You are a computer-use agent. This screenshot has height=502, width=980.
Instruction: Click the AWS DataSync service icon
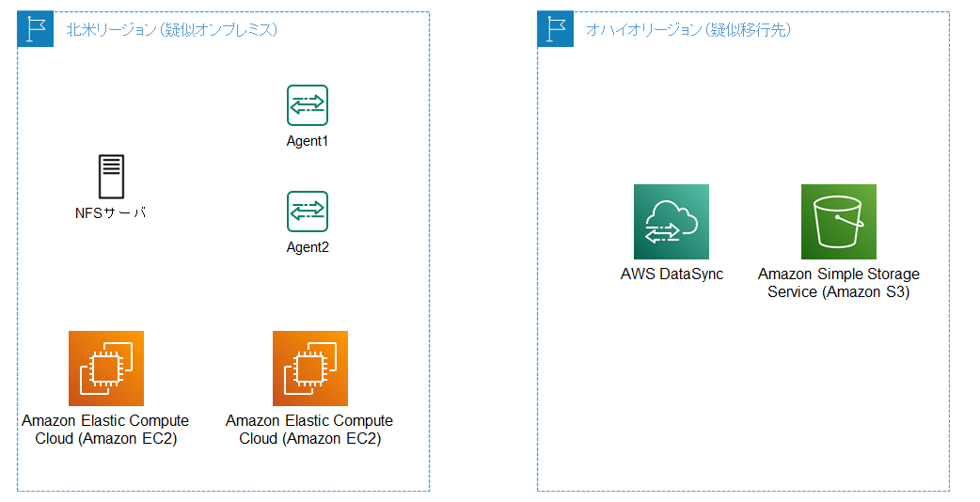point(672,222)
